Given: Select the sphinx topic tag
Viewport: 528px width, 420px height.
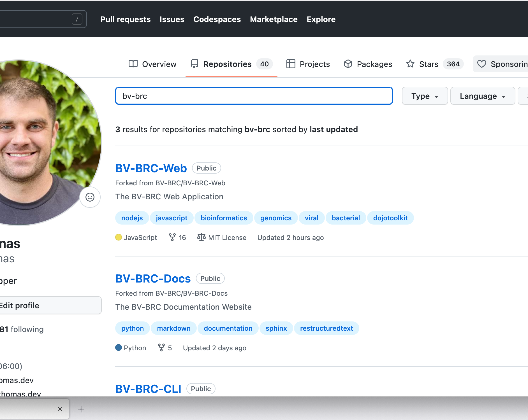Looking at the screenshot, I should click(276, 328).
